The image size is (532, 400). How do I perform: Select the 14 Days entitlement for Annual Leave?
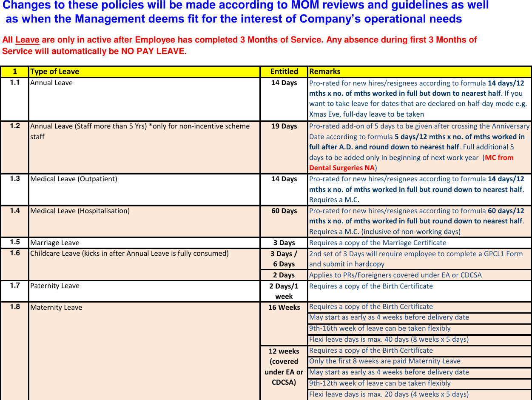(284, 83)
